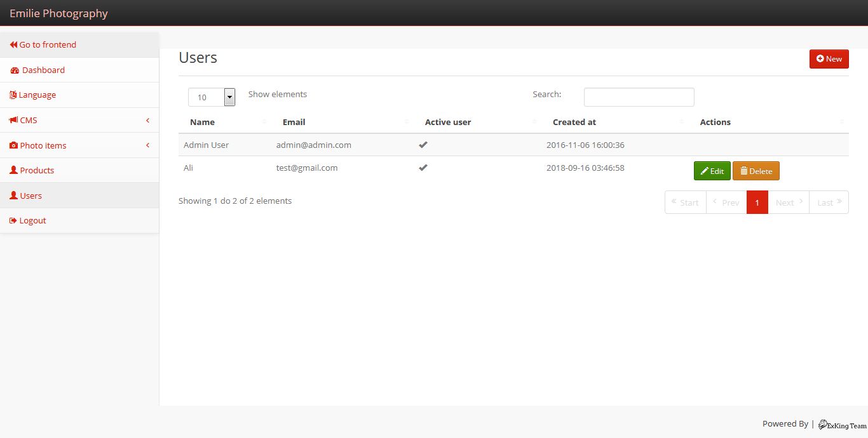Click the Last pagination button

[x=829, y=202]
